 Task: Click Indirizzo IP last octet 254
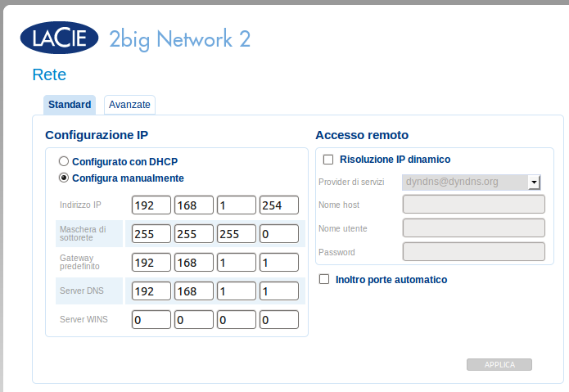coord(279,205)
